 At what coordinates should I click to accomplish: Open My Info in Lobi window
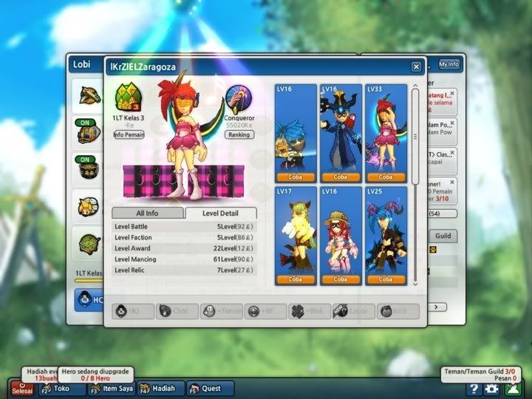click(449, 64)
